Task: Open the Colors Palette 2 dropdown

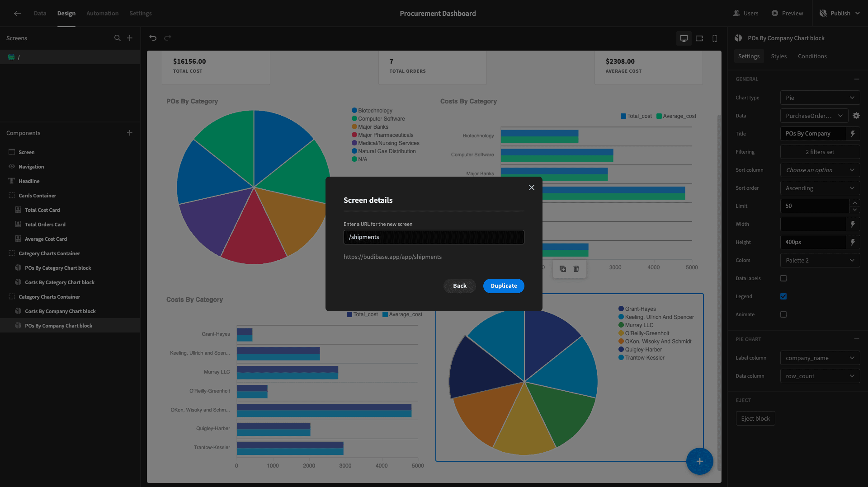Action: (x=820, y=260)
